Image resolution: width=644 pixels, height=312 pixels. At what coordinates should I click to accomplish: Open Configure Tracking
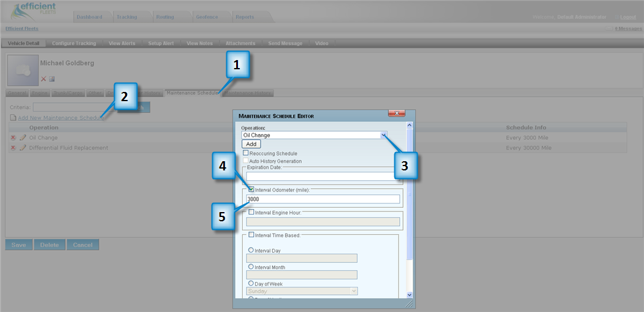pyautogui.click(x=74, y=43)
